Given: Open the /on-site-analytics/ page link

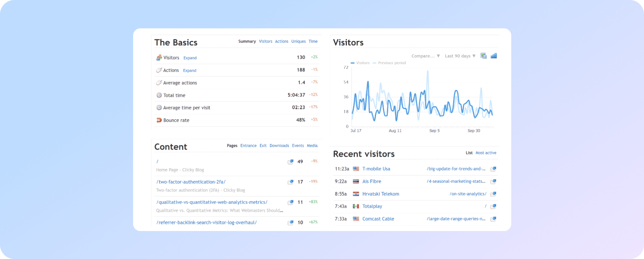Looking at the screenshot, I should [x=468, y=194].
